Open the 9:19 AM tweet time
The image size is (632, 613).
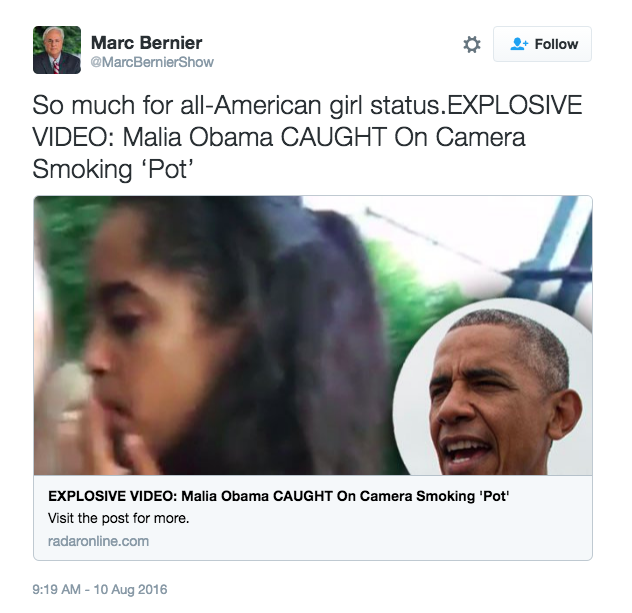56,589
